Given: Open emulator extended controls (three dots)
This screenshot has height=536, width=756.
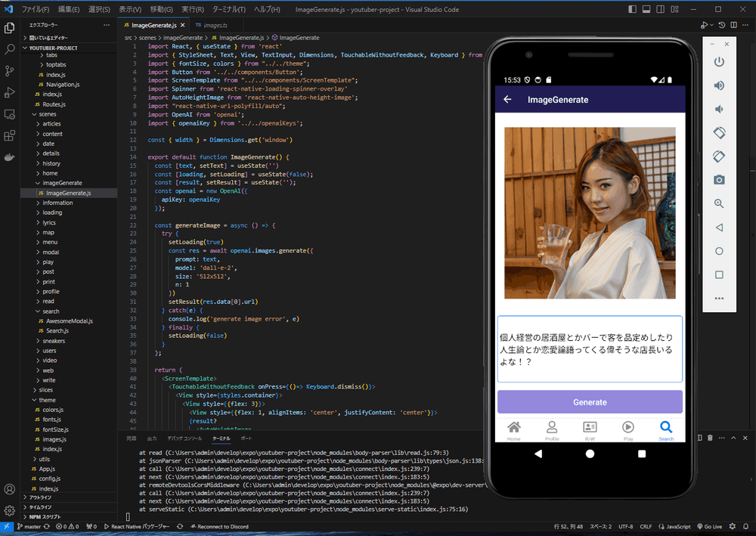Looking at the screenshot, I should point(719,299).
